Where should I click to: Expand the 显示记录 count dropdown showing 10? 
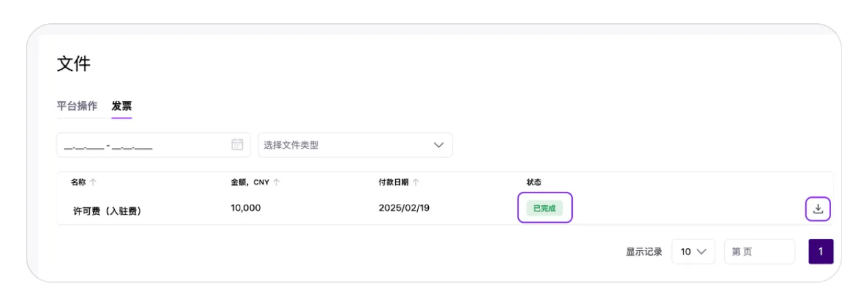tap(693, 252)
